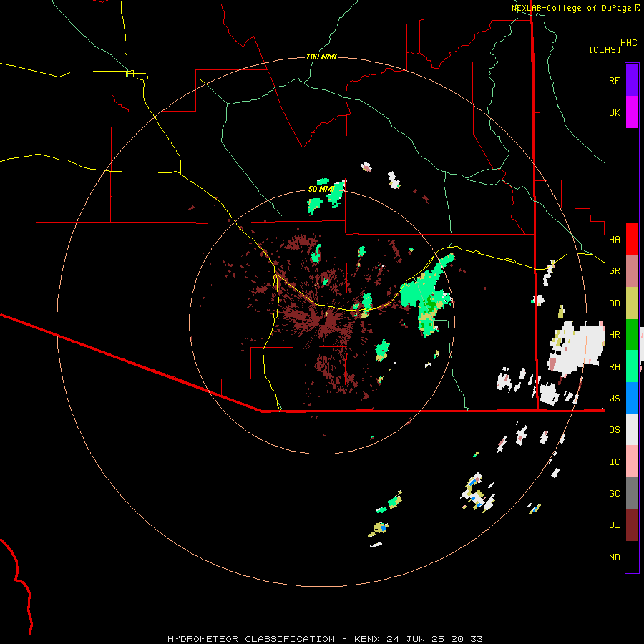The image size is (644, 644).
Task: Click the 50 NMI range ring label
Action: (x=321, y=189)
